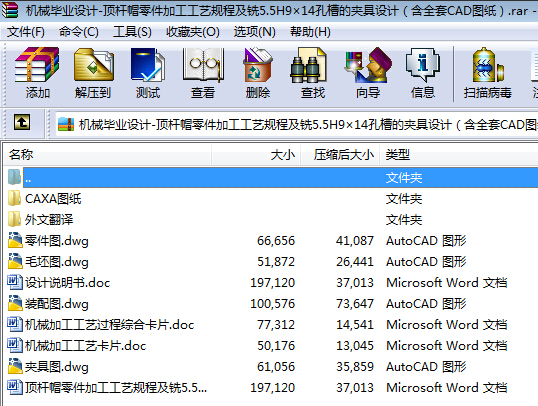Select file 装配图.dwg

57,304
